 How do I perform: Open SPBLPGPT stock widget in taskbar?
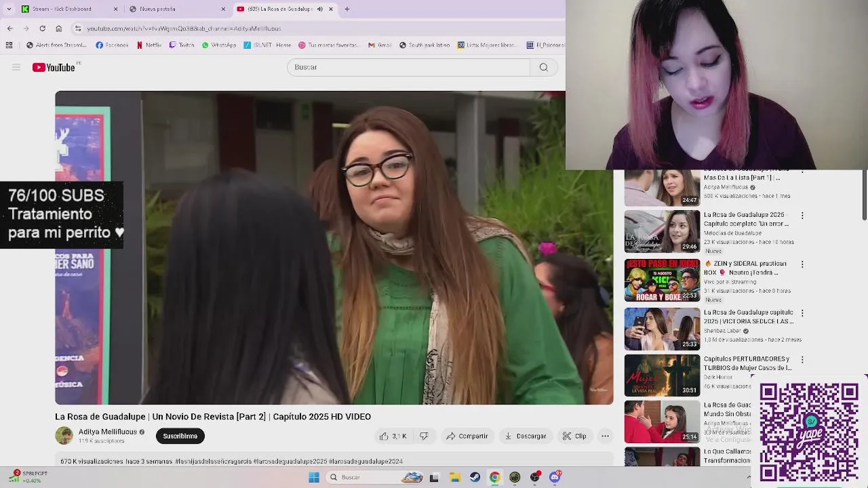(27, 476)
